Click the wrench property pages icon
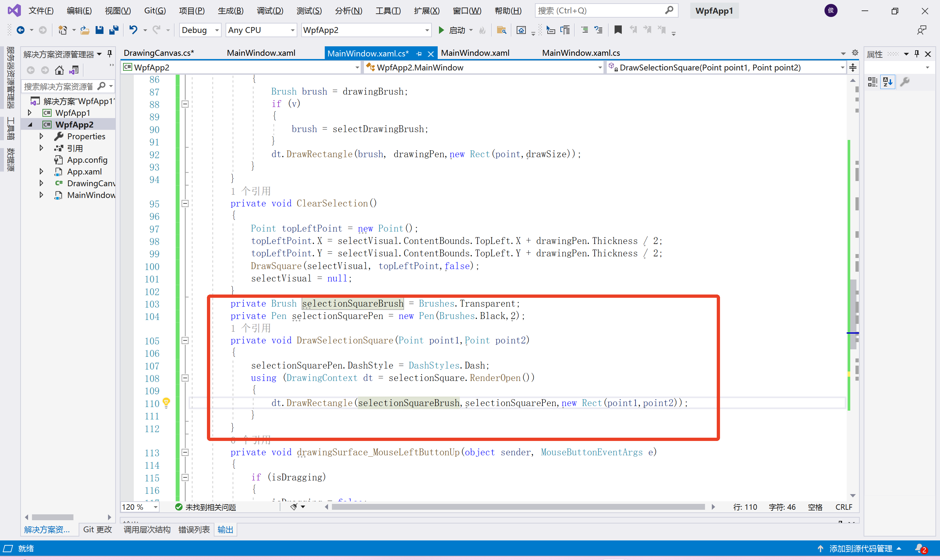940x560 pixels. coord(904,82)
